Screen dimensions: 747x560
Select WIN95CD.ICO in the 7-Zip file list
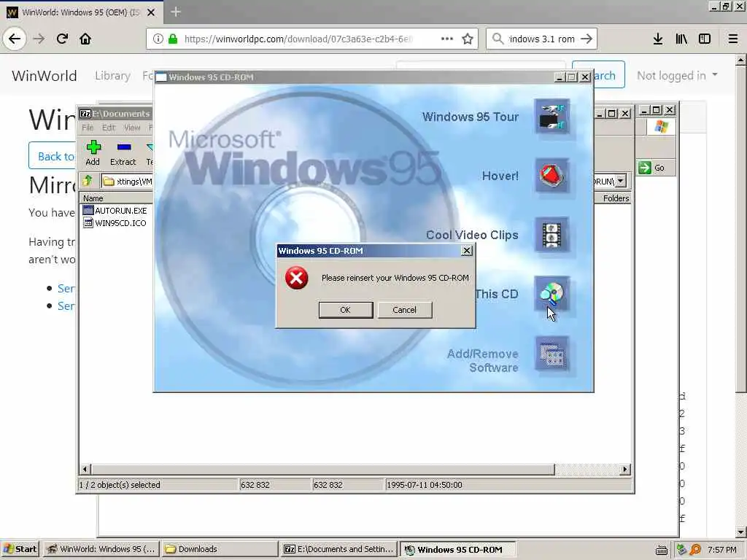pyautogui.click(x=115, y=223)
